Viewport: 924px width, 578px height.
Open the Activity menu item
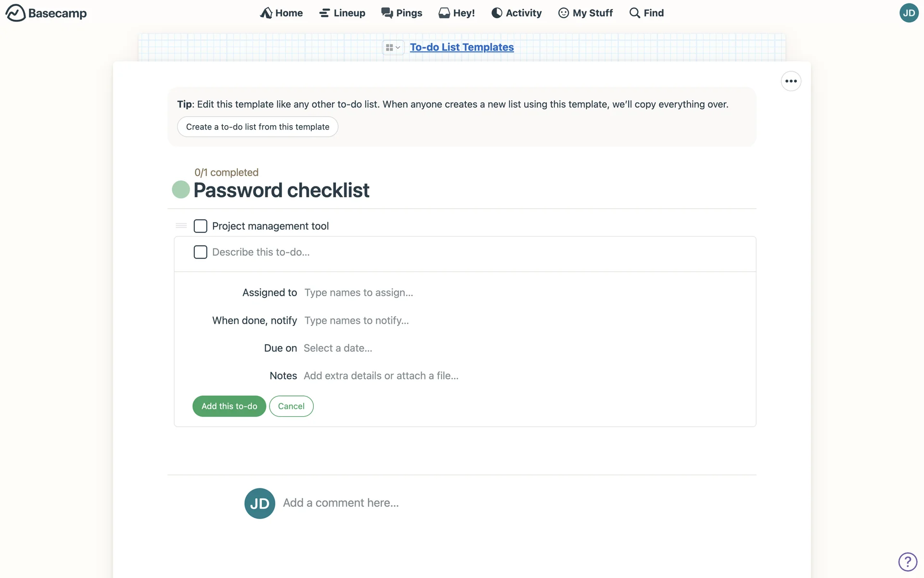coord(516,13)
